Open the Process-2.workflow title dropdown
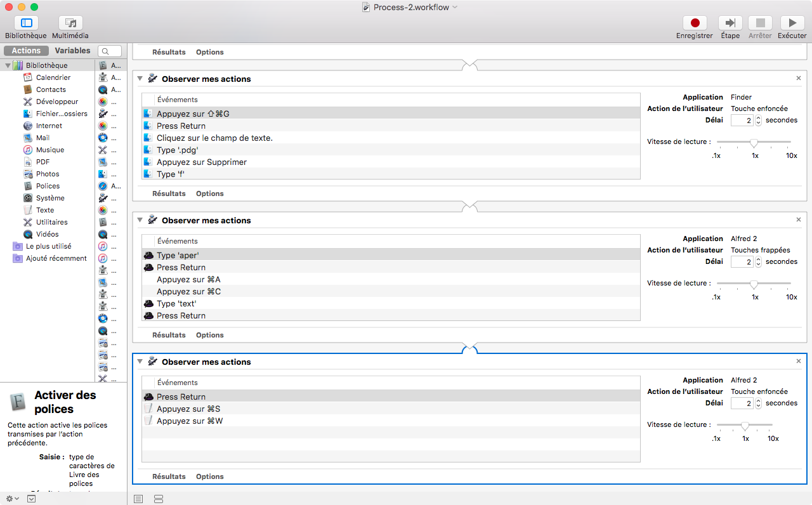Viewport: 812px width, 505px height. click(455, 7)
